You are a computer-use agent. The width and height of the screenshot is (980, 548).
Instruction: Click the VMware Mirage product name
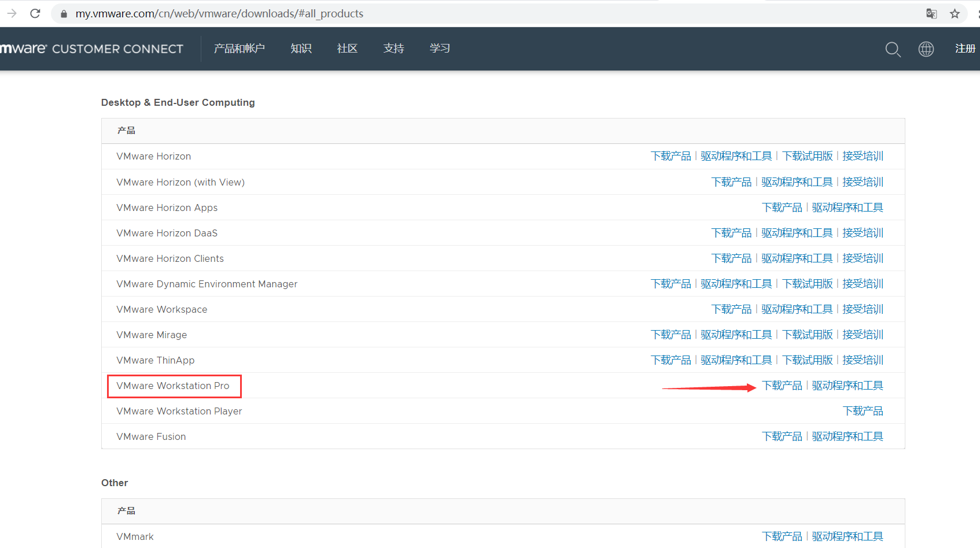point(152,335)
